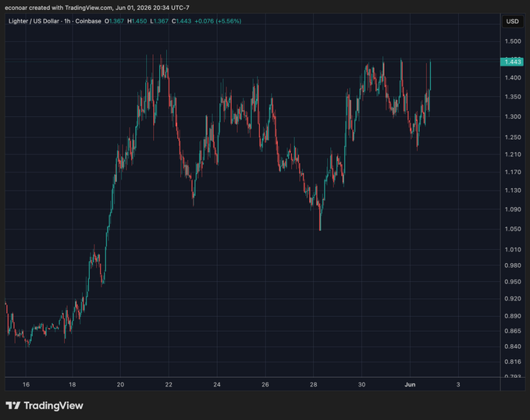The width and height of the screenshot is (530, 420).
Task: Click the 1.130 price axis label
Action: coord(513,190)
